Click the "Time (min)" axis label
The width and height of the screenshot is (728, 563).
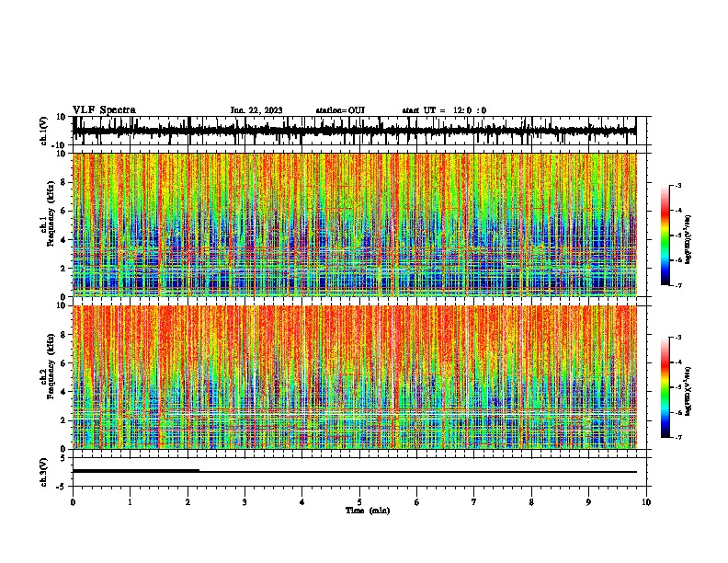(x=368, y=511)
